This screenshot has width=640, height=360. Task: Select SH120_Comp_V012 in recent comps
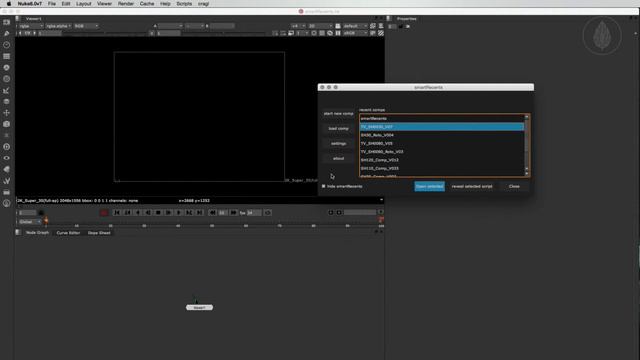point(442,160)
